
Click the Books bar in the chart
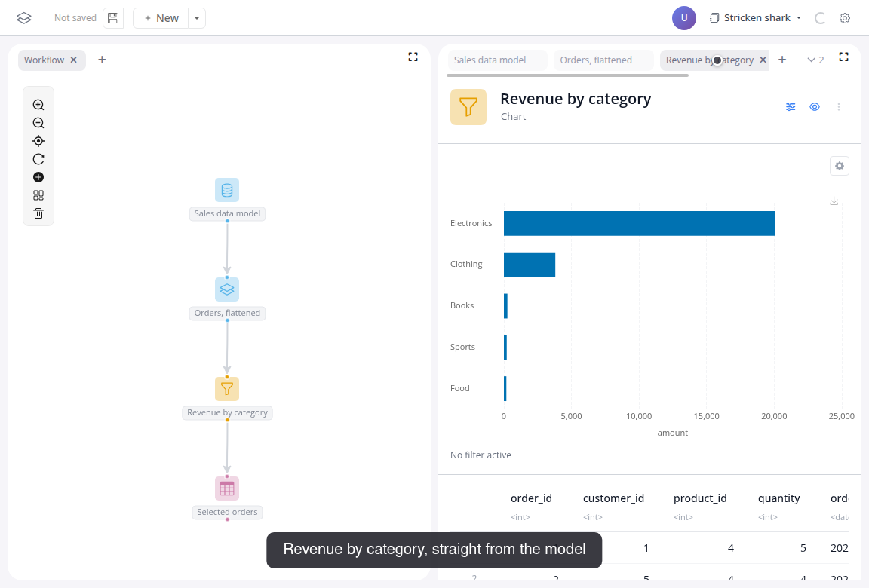[x=505, y=306]
